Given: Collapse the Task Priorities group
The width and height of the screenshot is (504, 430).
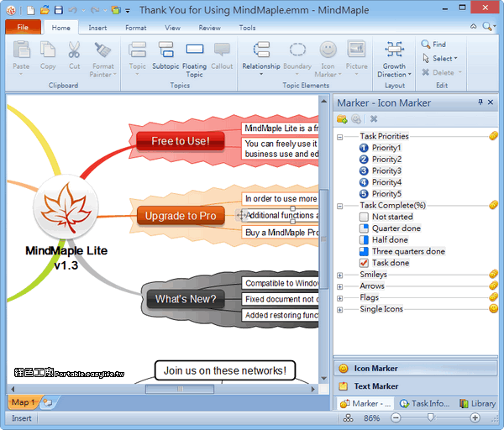Looking at the screenshot, I should (339, 137).
